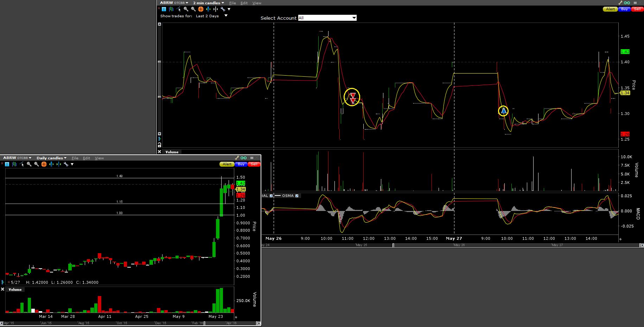Click the crosshair icon in the 2 min chart toolbar
Viewport: 644px width, 327px height.
[201, 9]
